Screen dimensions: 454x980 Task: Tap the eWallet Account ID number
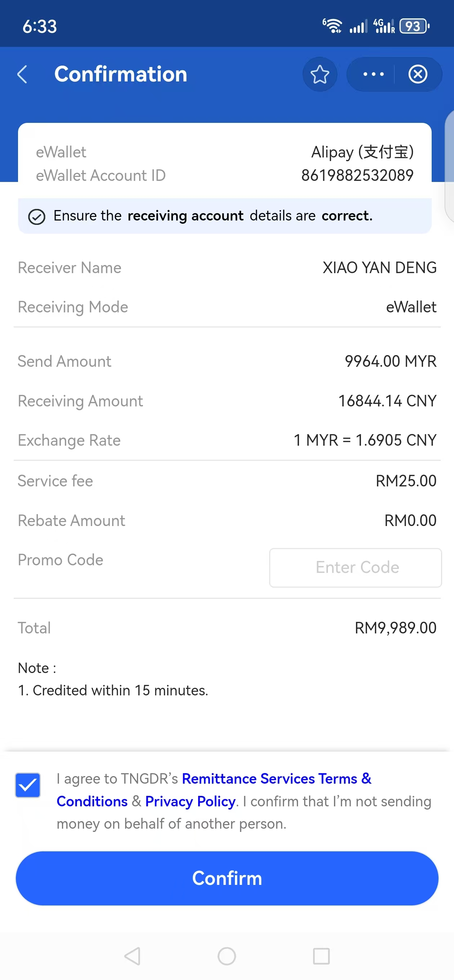pyautogui.click(x=357, y=175)
